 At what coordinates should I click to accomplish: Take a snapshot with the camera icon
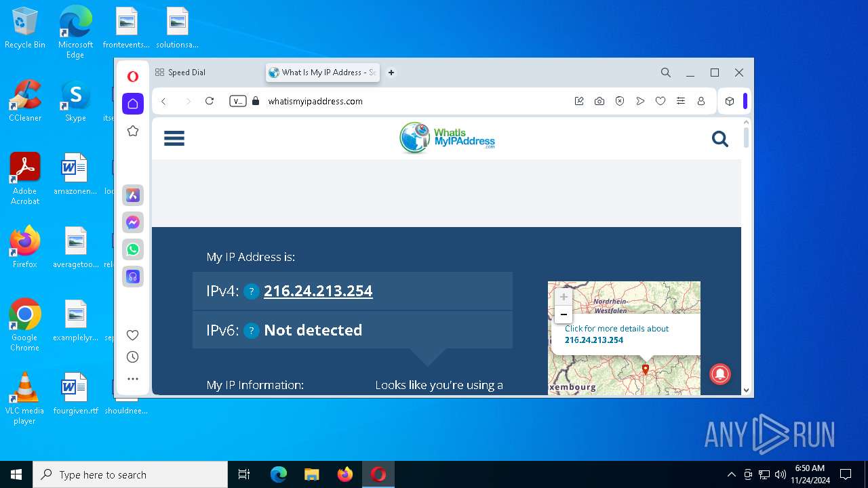[x=599, y=101]
